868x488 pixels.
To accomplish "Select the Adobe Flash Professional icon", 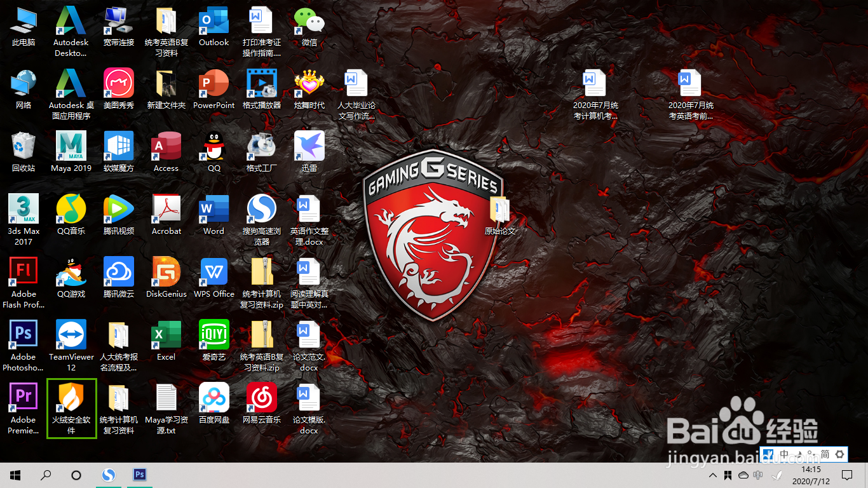I will click(24, 283).
